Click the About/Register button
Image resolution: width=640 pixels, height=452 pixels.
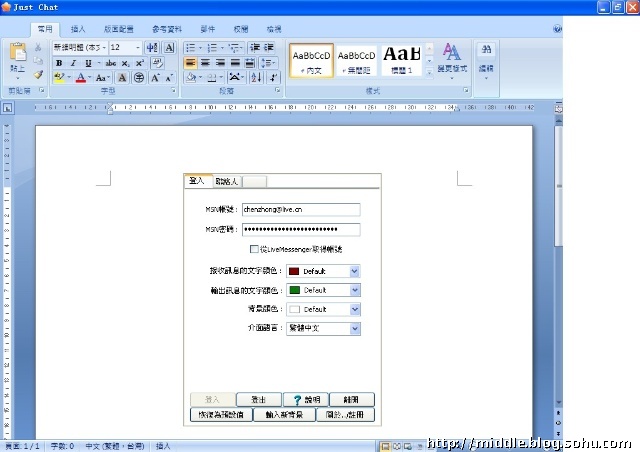pyautogui.click(x=345, y=414)
